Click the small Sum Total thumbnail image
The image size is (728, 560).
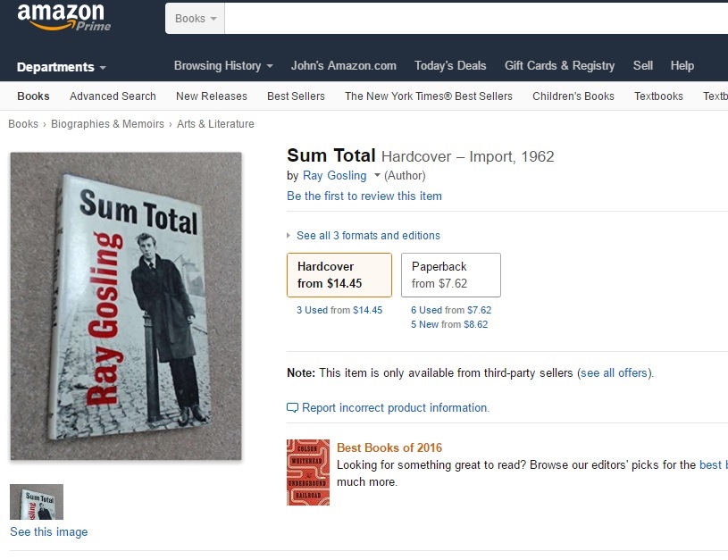point(37,502)
